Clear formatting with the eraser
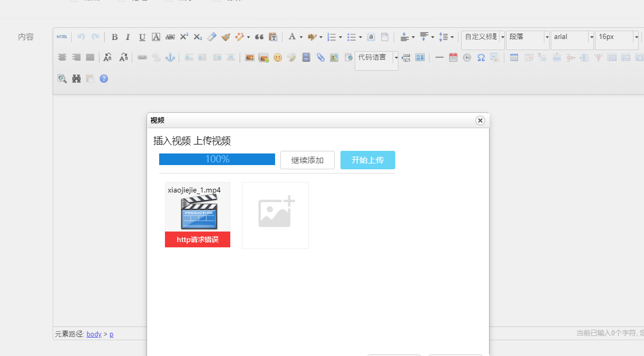644x356 pixels. [212, 37]
